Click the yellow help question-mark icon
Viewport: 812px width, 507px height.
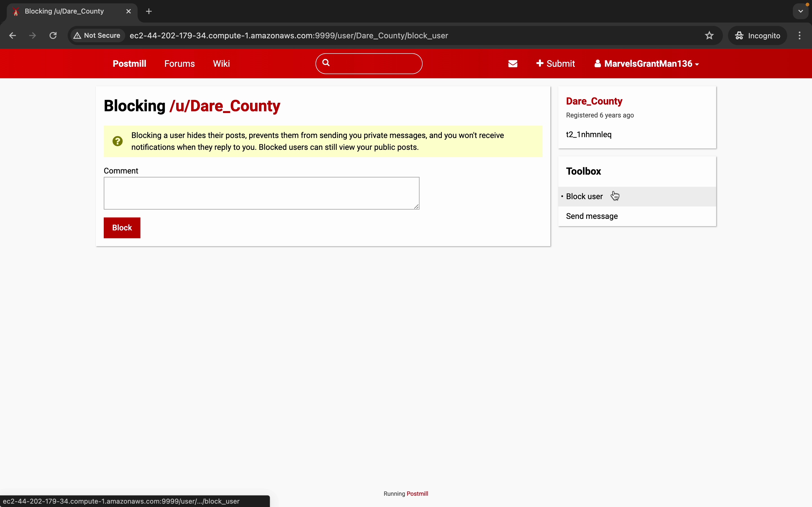[x=118, y=141]
